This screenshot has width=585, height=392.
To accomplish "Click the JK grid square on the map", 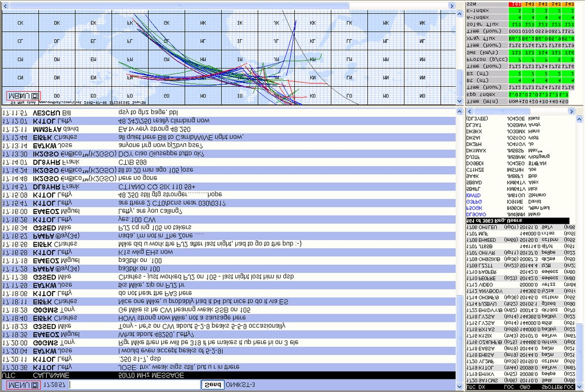I will tap(276, 23).
